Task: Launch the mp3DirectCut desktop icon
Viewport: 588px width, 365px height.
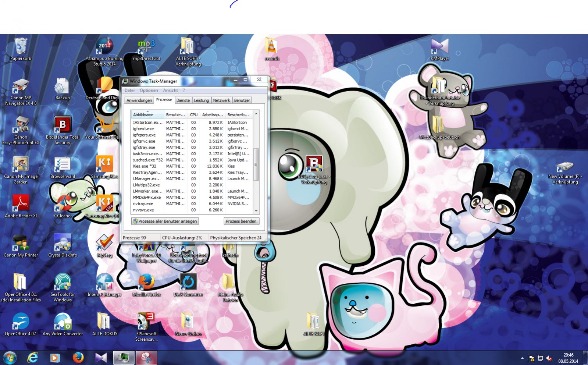Action: [146, 49]
